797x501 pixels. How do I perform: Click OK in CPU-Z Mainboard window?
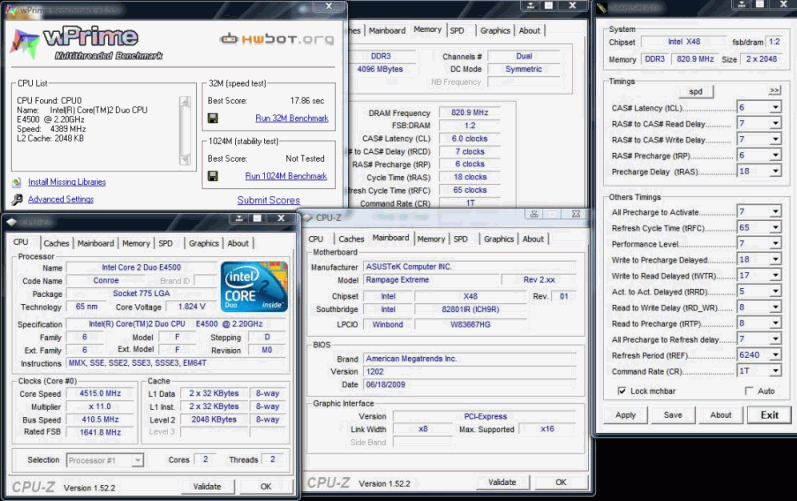tap(561, 482)
